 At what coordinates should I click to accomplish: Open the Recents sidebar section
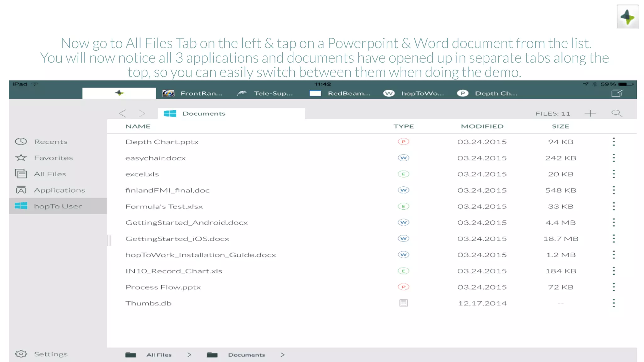coord(58,142)
